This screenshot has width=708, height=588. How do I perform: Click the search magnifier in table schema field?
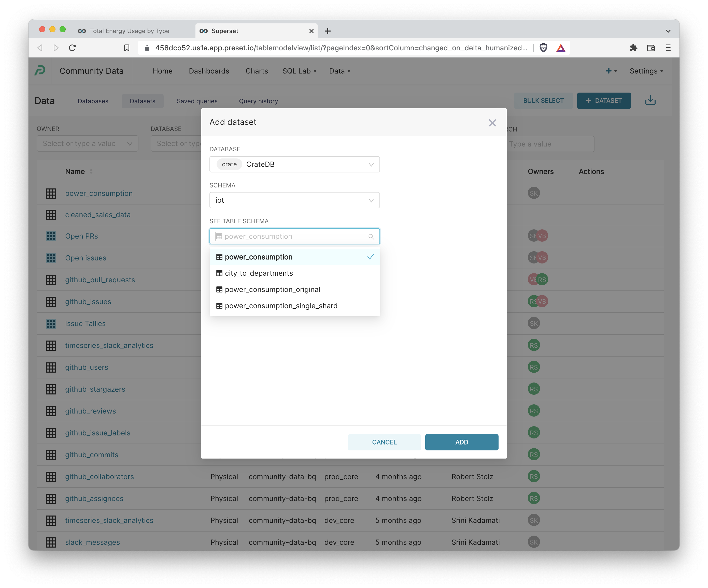pyautogui.click(x=371, y=236)
